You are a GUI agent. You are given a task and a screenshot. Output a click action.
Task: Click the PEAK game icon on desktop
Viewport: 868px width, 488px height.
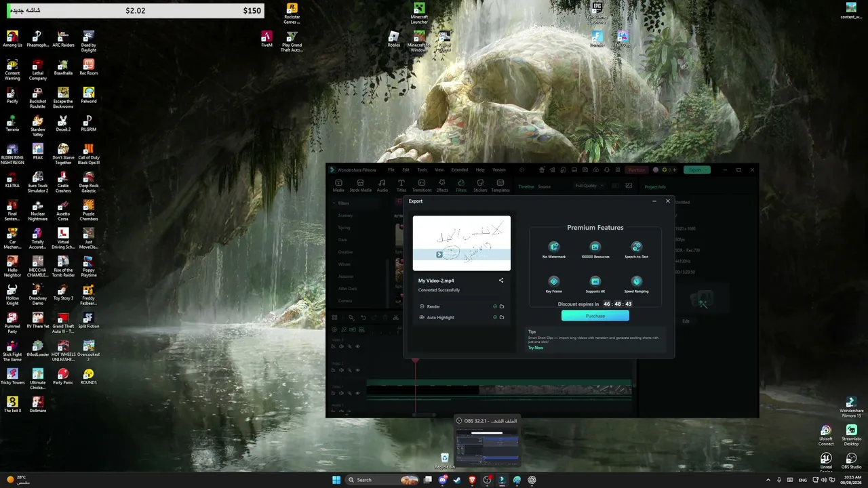point(38,152)
